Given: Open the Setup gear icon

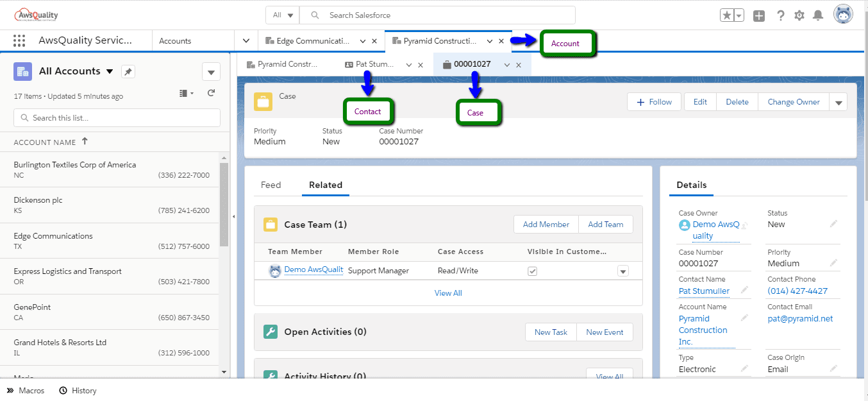Looking at the screenshot, I should [799, 15].
